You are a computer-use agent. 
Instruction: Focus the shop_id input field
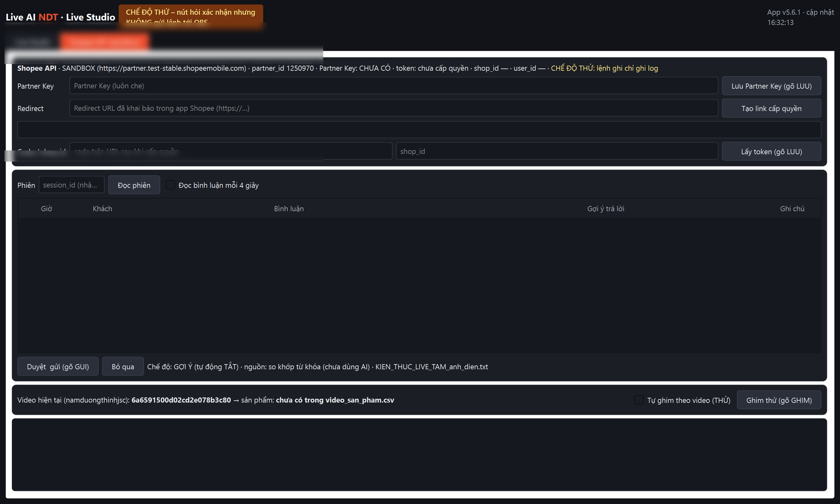pos(557,151)
